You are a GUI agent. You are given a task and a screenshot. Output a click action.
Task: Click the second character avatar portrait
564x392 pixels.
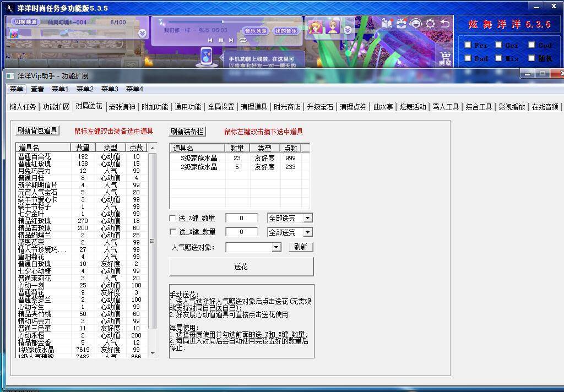[x=333, y=28]
